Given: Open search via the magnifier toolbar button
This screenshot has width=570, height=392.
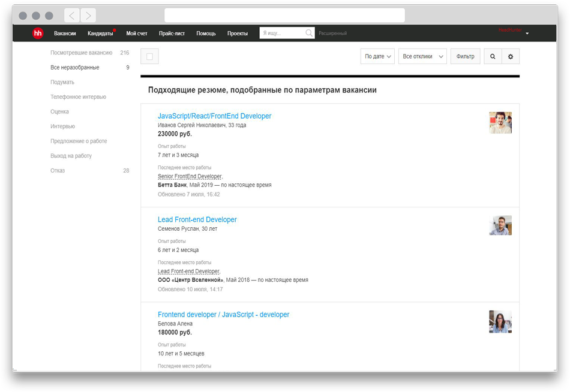Looking at the screenshot, I should click(493, 56).
